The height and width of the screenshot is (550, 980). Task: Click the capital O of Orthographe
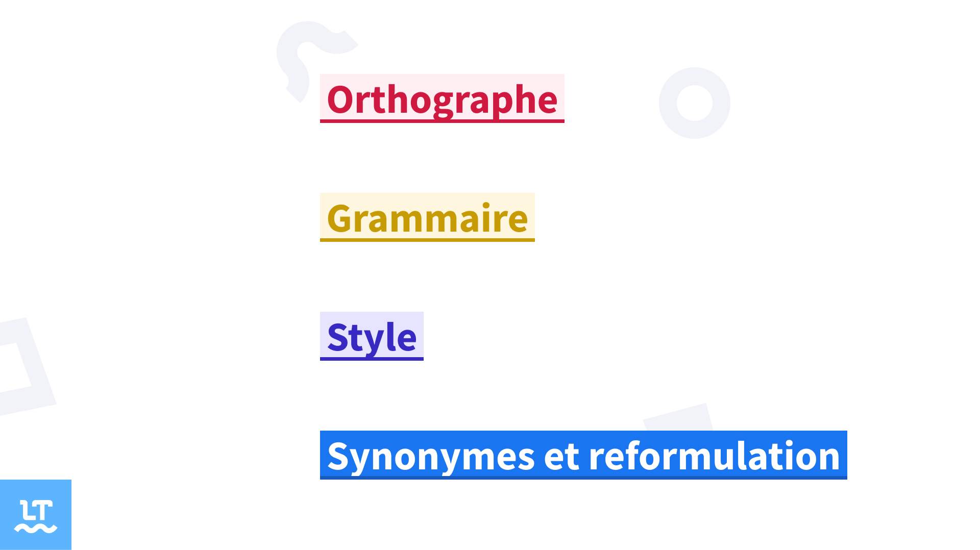tap(341, 99)
